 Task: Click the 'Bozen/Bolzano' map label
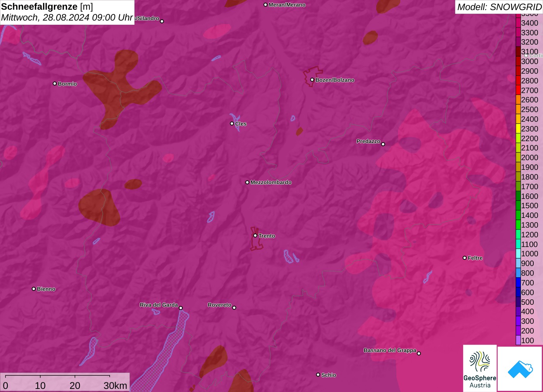pyautogui.click(x=335, y=80)
